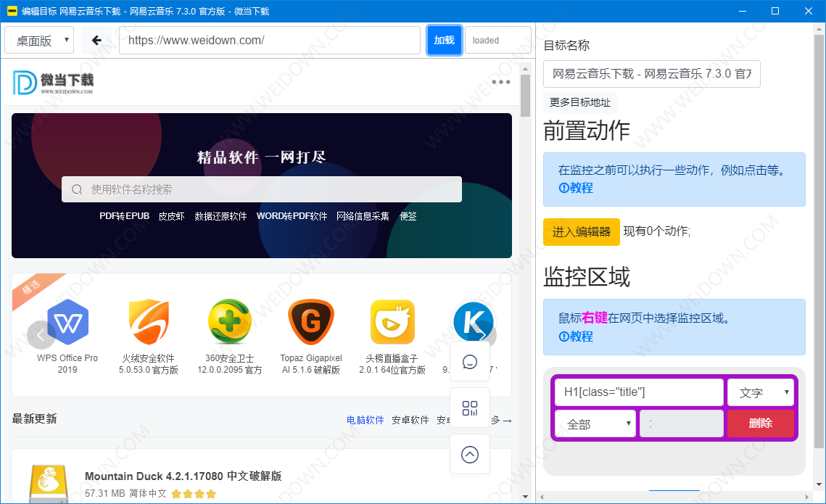Click the 360安全卫士 12.0.0.2095 官方 label
This screenshot has height=504, width=826.
230,364
